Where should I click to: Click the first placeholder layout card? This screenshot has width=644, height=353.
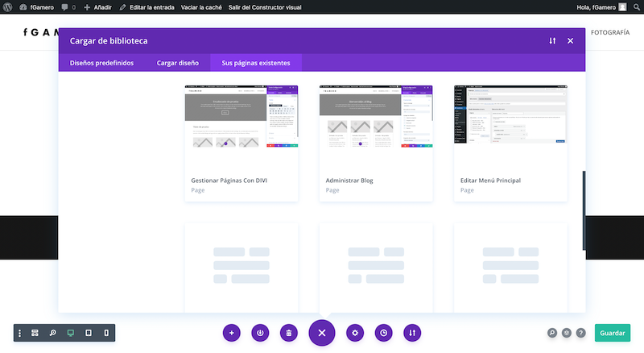tap(242, 268)
